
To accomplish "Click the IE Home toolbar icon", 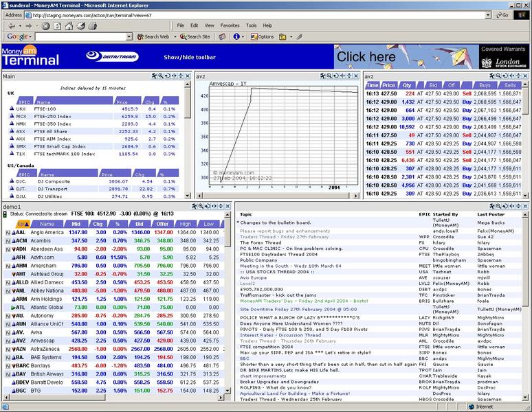I will 69,26.
